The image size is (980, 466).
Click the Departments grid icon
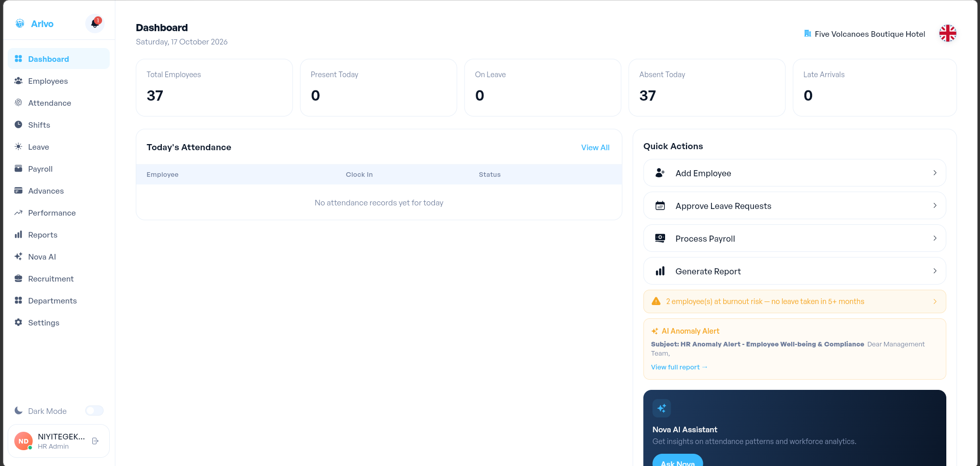coord(18,300)
